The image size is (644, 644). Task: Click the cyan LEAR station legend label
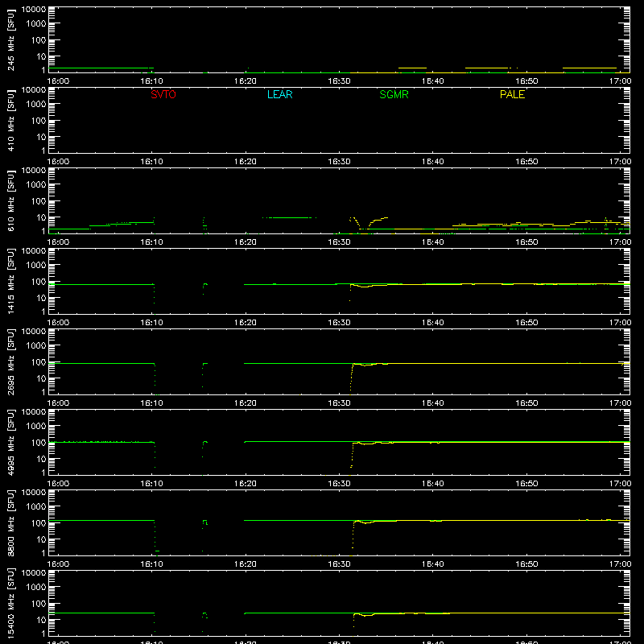[x=279, y=94]
